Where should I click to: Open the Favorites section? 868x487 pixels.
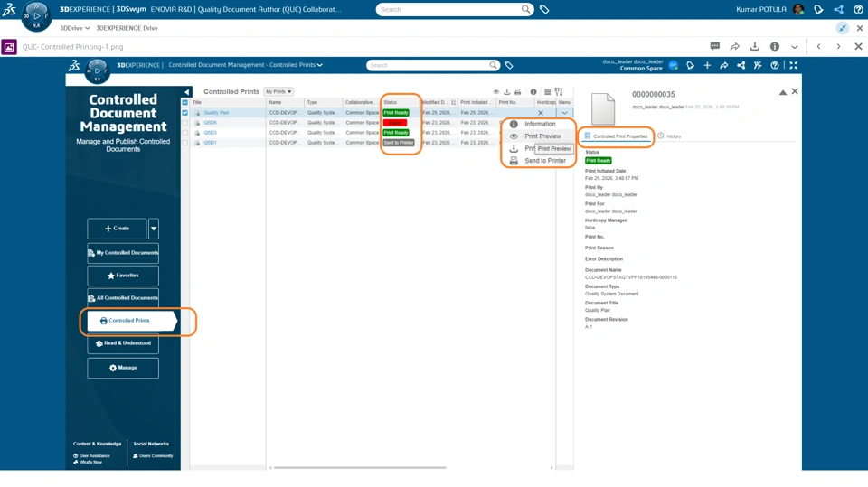tap(123, 276)
